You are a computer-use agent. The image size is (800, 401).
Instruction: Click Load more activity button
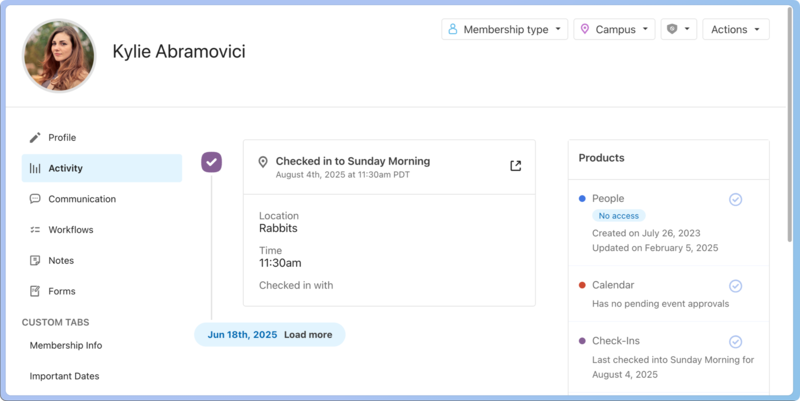[x=307, y=335]
